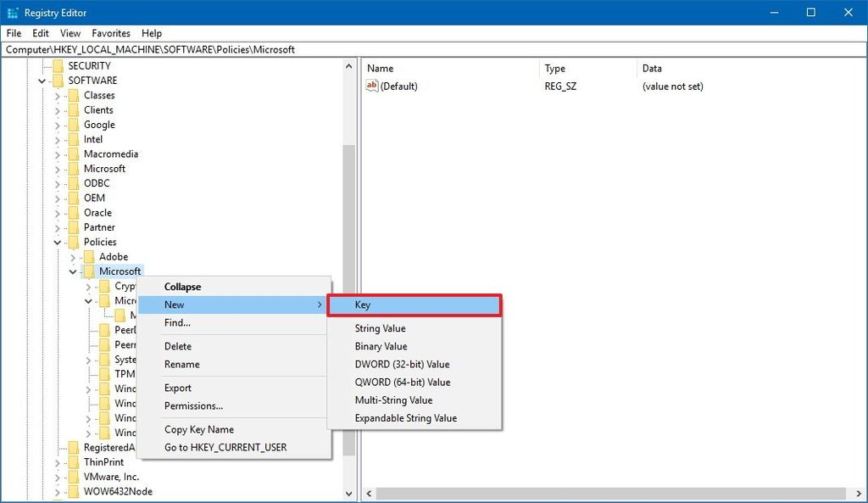
Task: Open the Favorites menu
Action: 110,32
